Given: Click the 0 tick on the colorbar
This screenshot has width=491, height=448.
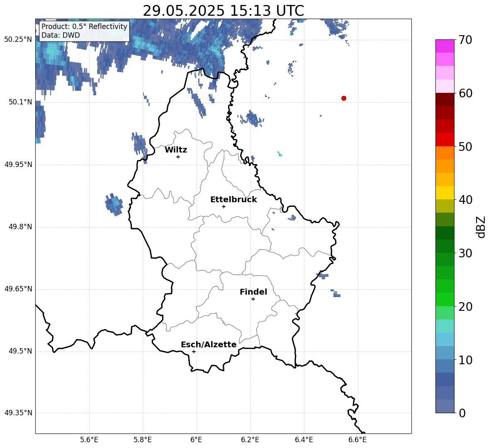Looking at the screenshot, I should pyautogui.click(x=462, y=413).
